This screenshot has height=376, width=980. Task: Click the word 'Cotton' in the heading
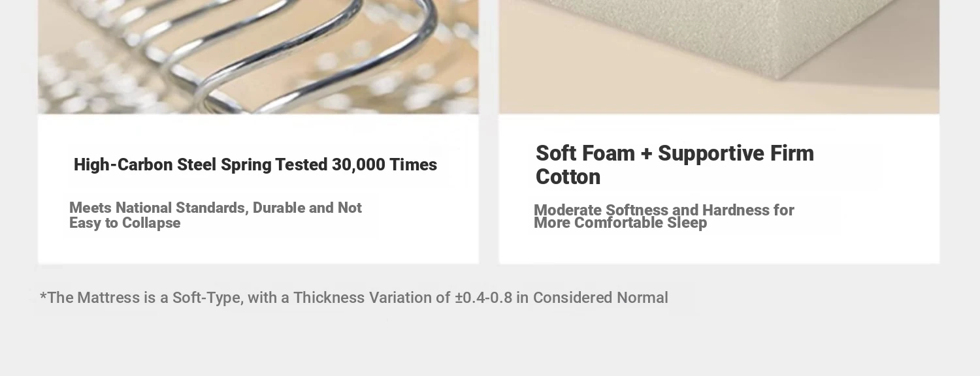click(x=568, y=177)
